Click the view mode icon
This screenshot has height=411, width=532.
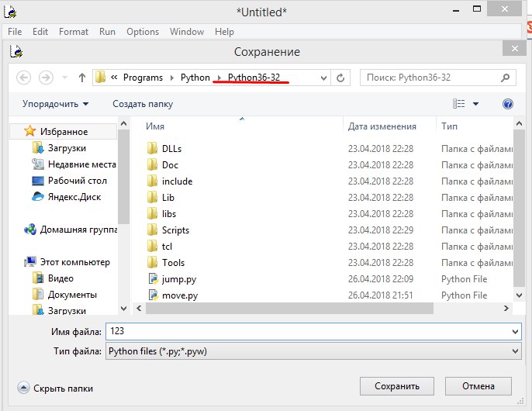(459, 103)
